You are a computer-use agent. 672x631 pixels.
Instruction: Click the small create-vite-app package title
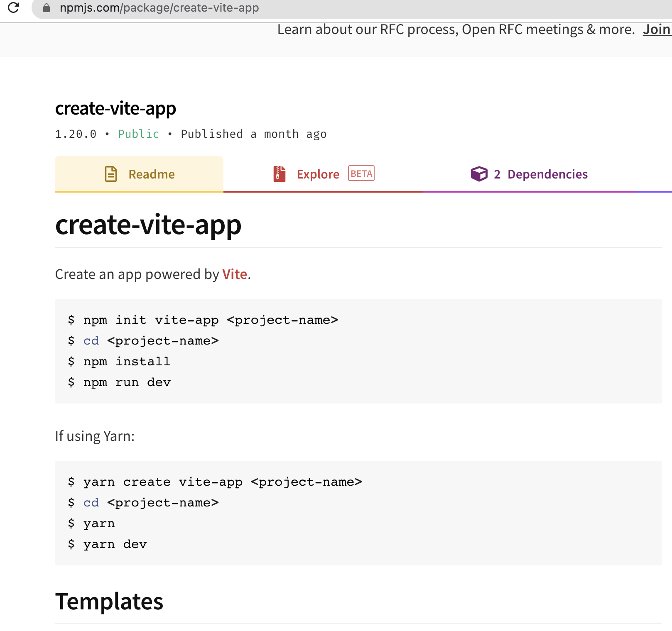tap(115, 108)
